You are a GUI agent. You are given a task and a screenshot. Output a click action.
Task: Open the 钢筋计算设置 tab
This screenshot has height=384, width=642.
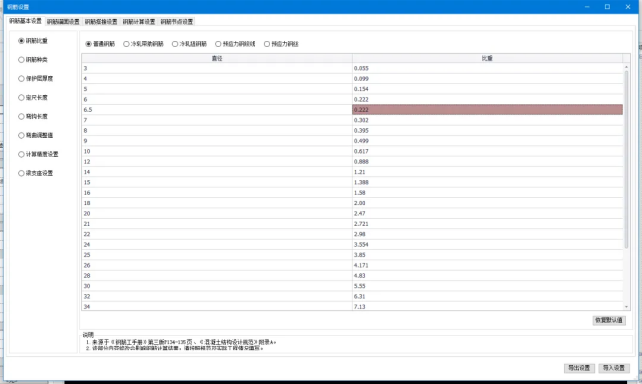(x=139, y=22)
